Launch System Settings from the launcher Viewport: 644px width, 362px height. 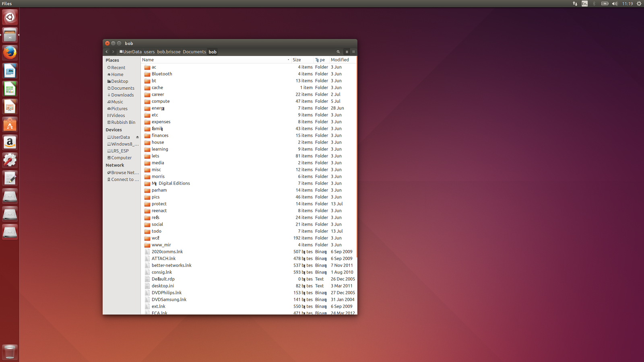coord(10,160)
